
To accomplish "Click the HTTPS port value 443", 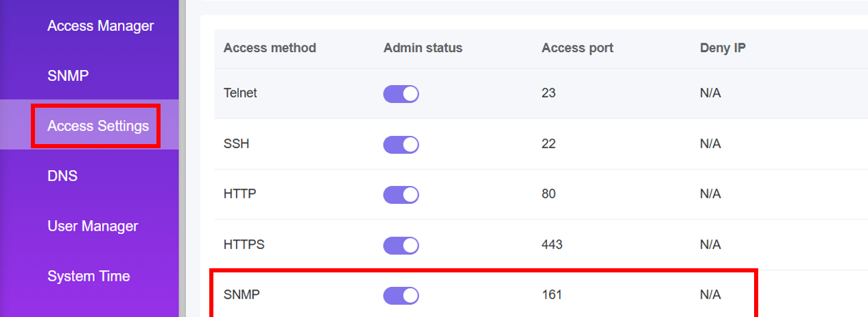I will tap(552, 244).
